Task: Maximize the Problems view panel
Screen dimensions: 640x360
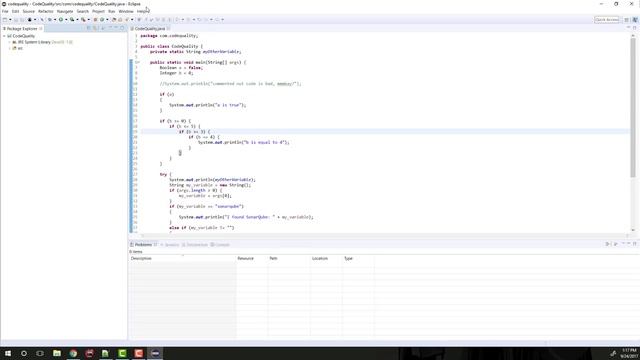Action: click(x=634, y=244)
